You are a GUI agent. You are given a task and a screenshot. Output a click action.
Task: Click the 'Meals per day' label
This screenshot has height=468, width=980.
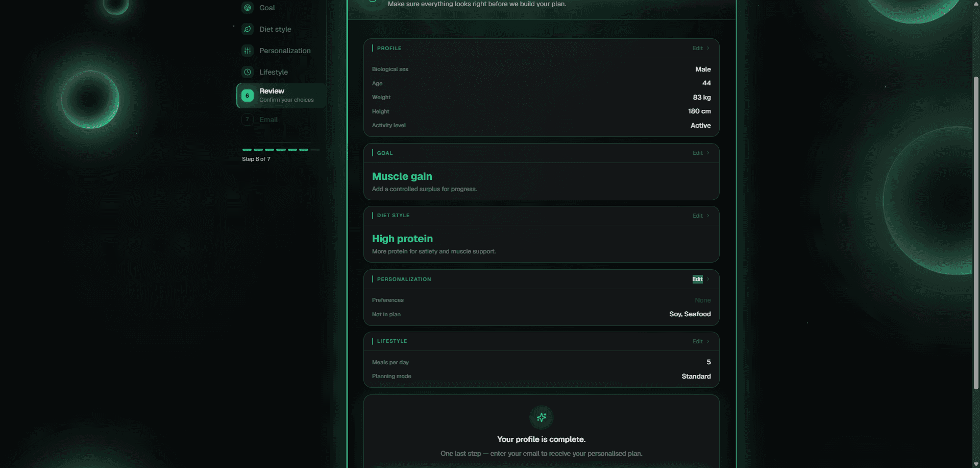click(390, 362)
